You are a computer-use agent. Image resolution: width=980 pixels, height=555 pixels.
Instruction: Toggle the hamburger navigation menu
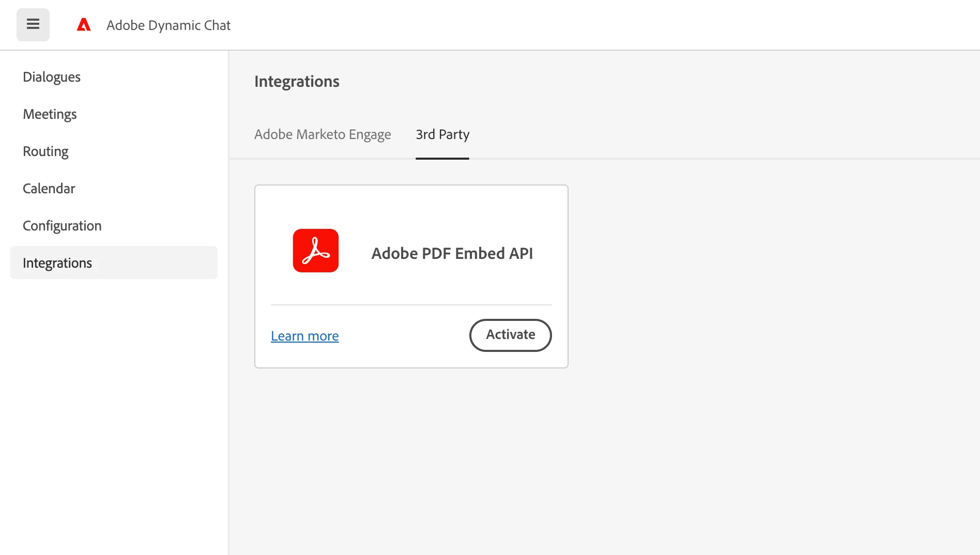point(33,25)
